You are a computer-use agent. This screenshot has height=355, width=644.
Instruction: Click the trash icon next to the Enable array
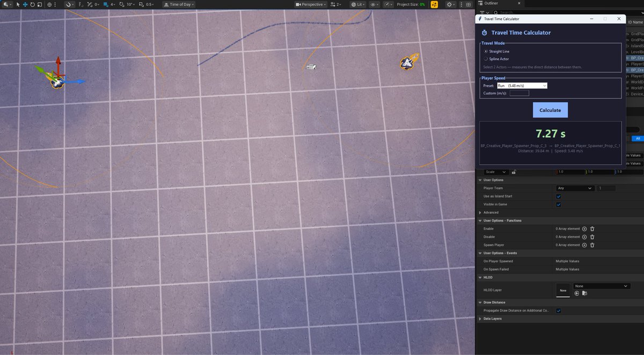point(592,228)
